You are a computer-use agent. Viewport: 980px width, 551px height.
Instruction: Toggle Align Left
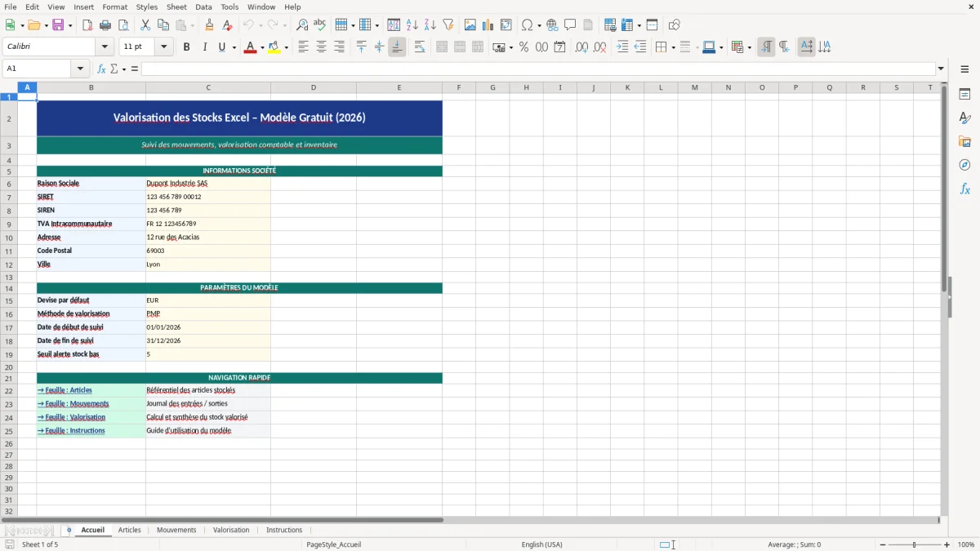click(x=303, y=47)
